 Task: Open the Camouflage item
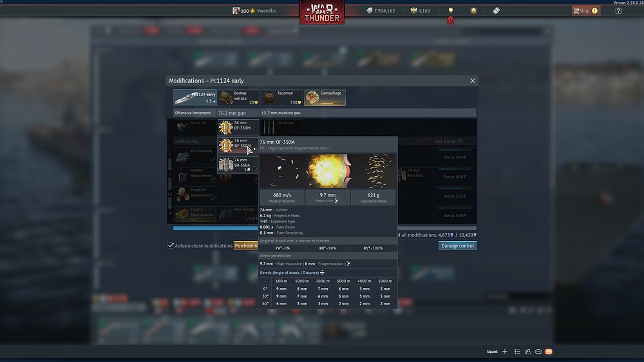325,98
